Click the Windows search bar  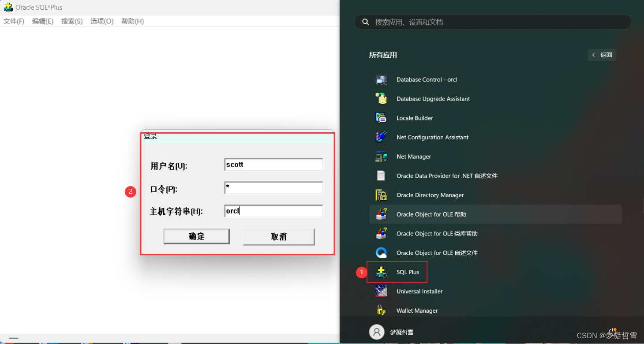(x=492, y=21)
